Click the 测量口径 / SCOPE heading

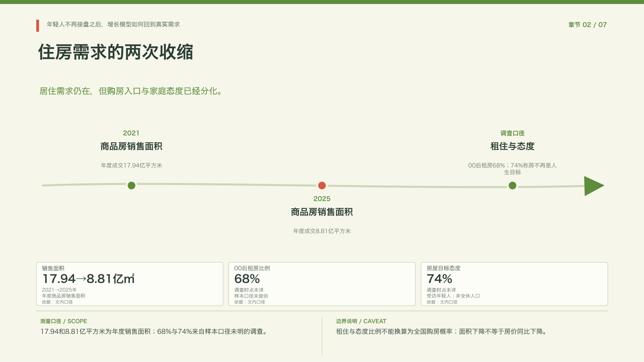(x=64, y=321)
